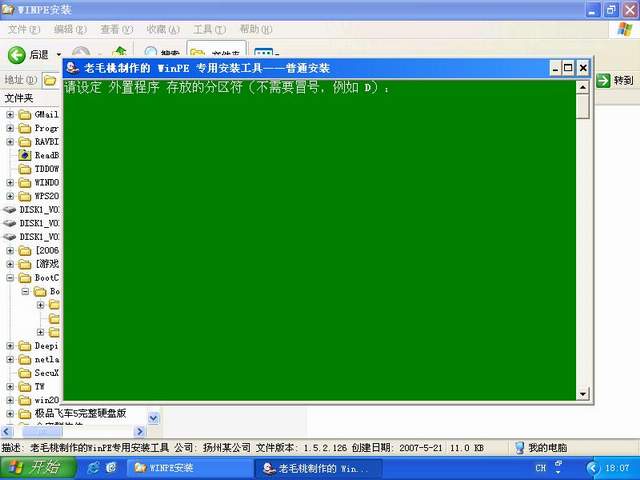Expand the GMail folder tree node
The height and width of the screenshot is (480, 640).
(10, 115)
